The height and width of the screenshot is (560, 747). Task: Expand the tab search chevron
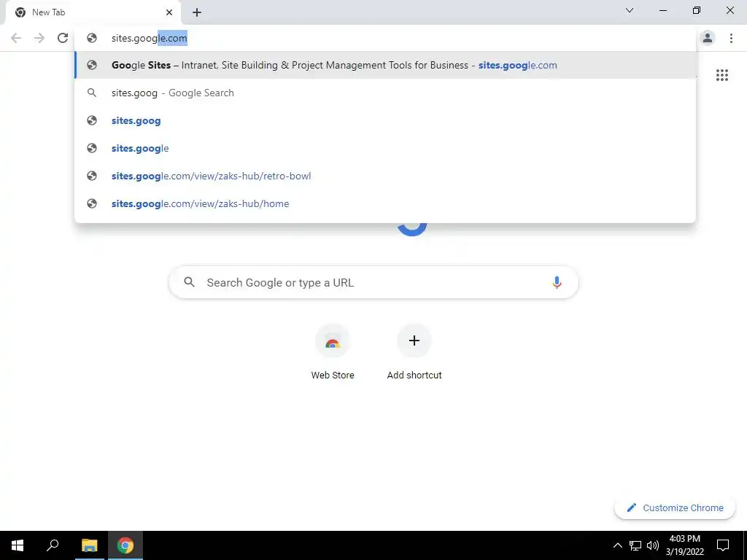tap(630, 10)
